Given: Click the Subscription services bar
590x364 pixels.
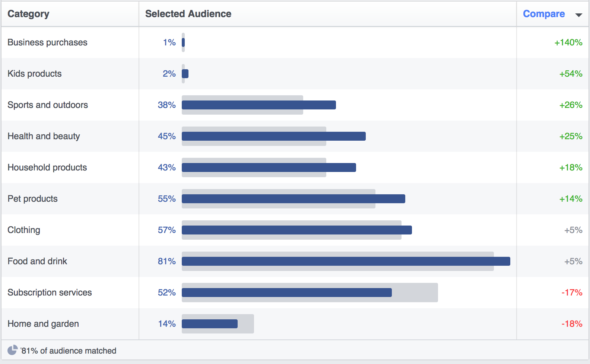Looking at the screenshot, I should [286, 293].
